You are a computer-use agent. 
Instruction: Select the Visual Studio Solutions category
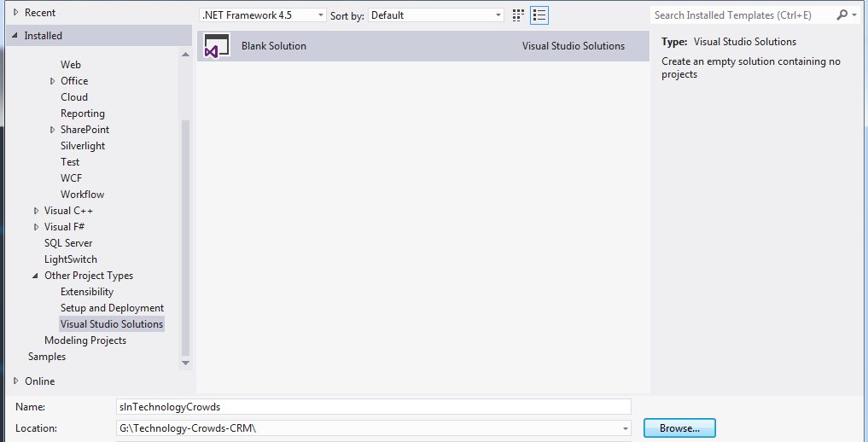[112, 324]
